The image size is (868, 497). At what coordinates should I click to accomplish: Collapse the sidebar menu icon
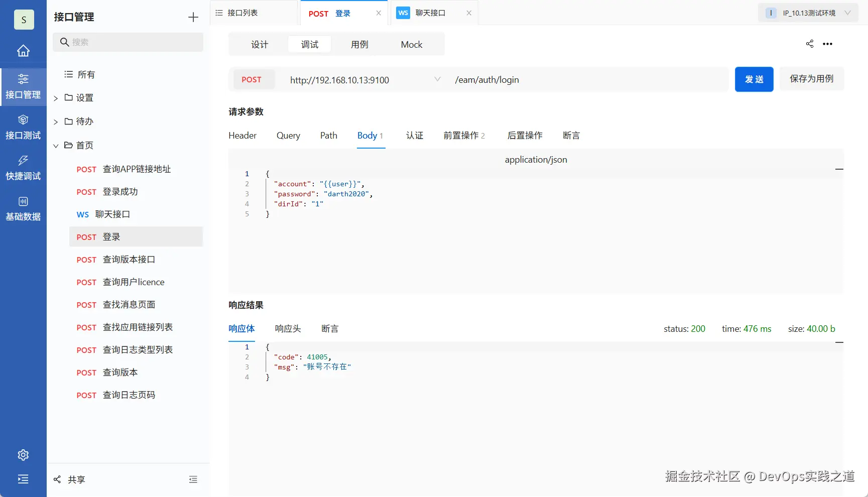tap(23, 479)
